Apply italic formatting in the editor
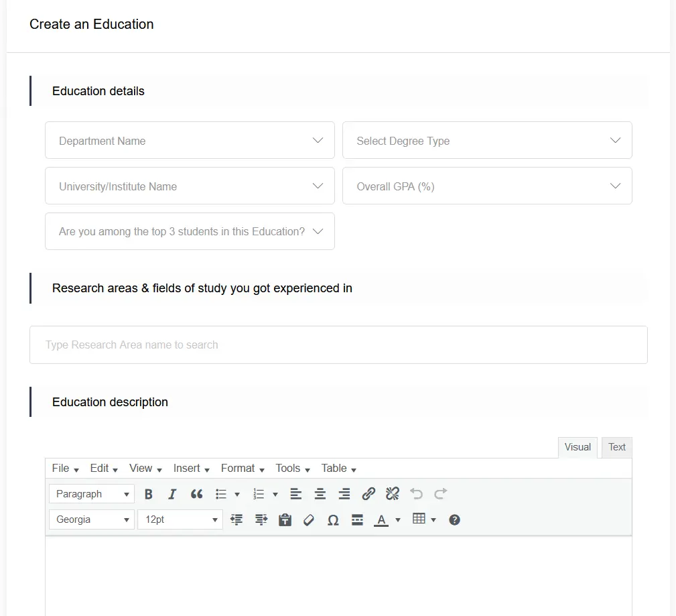 (x=172, y=494)
